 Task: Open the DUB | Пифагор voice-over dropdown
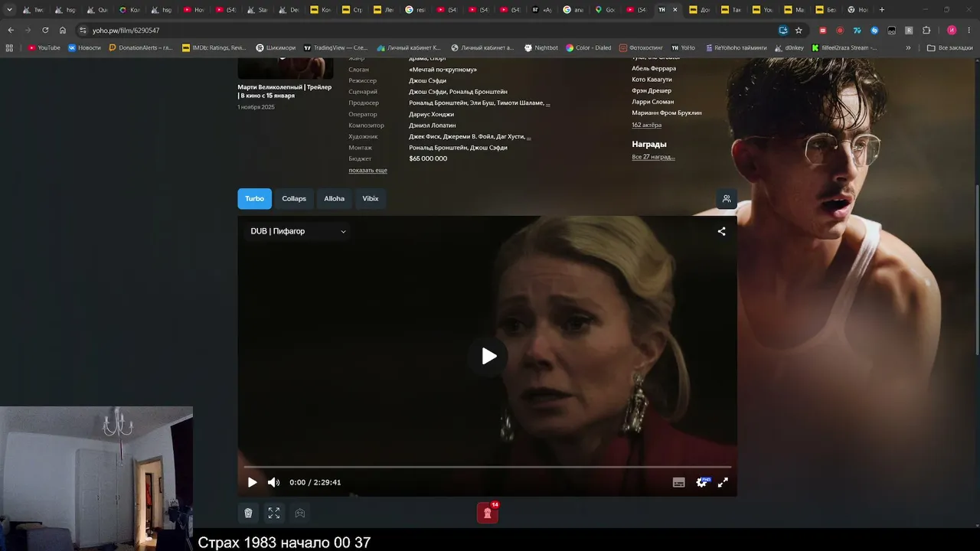(x=298, y=231)
